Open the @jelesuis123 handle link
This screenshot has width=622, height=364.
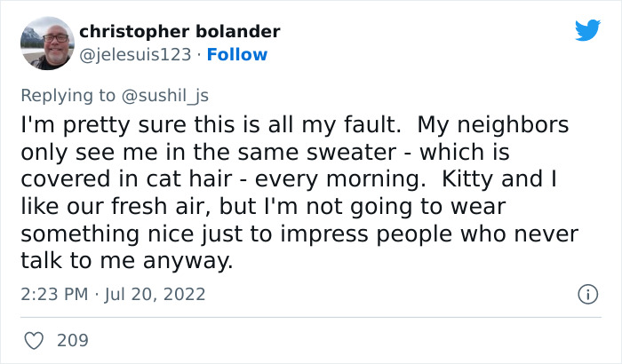coord(135,55)
